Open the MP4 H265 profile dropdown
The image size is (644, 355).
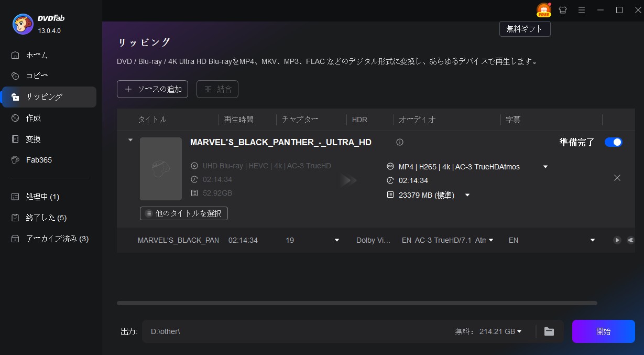(545, 167)
